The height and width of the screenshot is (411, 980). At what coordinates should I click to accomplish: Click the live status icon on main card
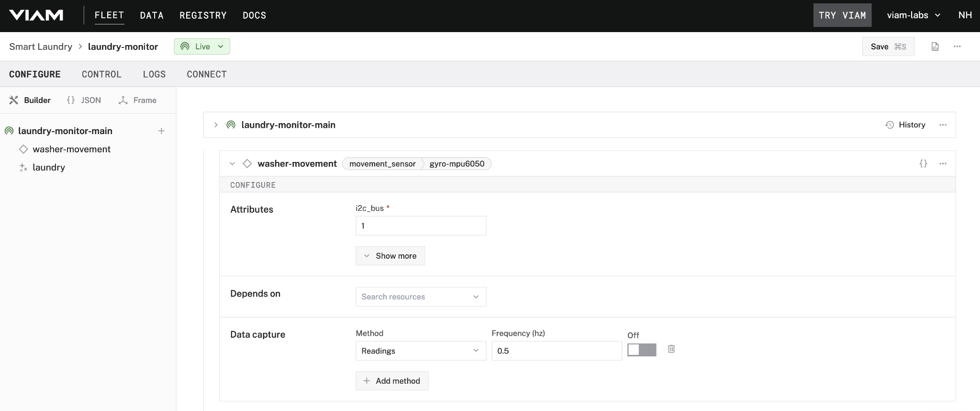231,125
